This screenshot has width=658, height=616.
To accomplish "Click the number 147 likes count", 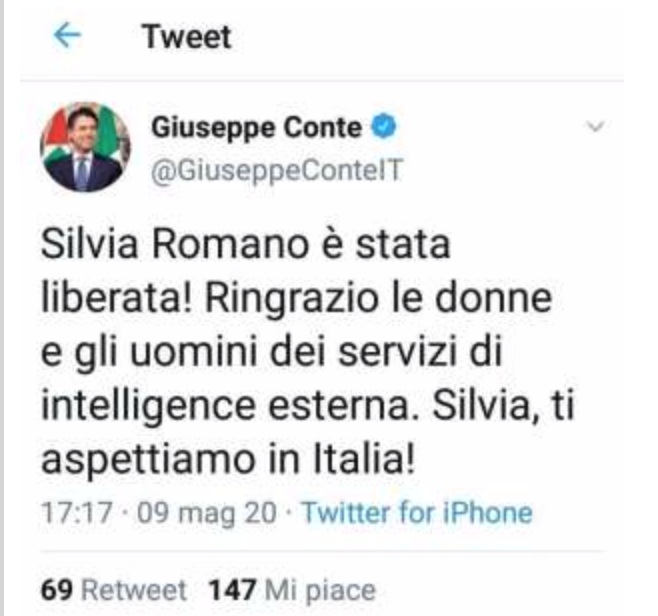I will click(x=232, y=590).
